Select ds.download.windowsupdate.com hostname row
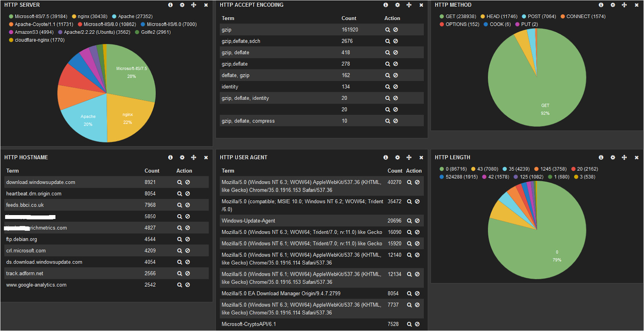 pyautogui.click(x=106, y=262)
